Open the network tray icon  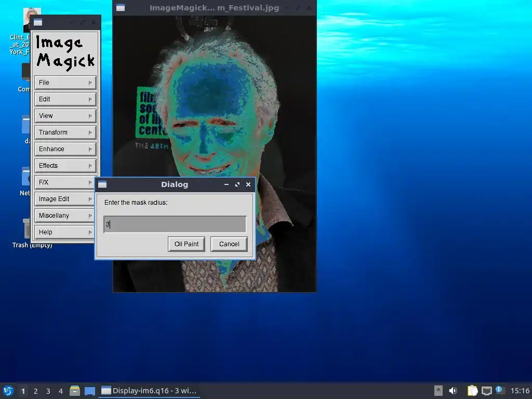[x=486, y=391]
